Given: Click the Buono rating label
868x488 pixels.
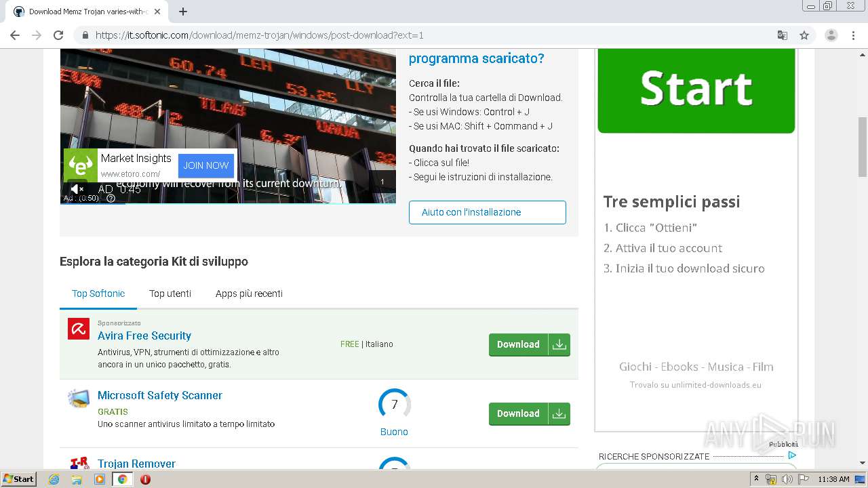Looking at the screenshot, I should (394, 432).
